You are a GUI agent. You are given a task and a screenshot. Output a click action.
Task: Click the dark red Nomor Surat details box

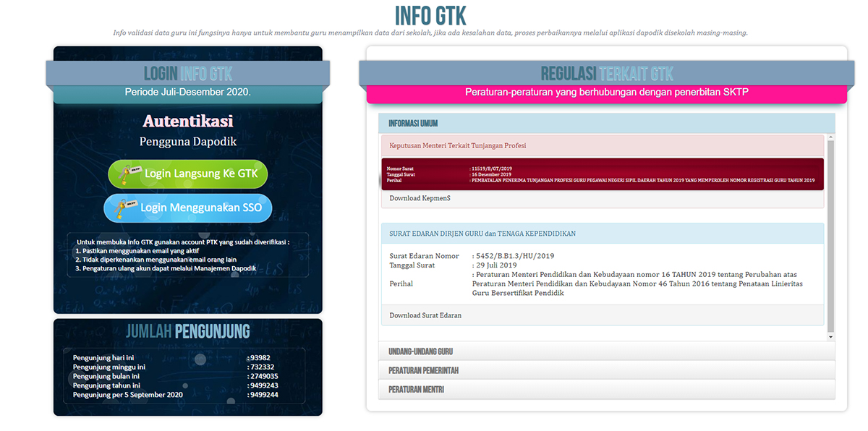tap(602, 174)
